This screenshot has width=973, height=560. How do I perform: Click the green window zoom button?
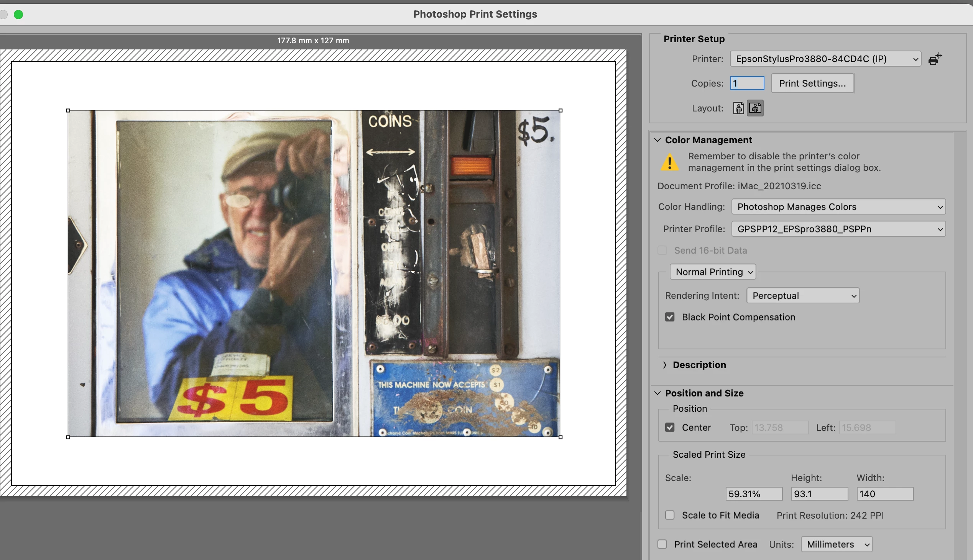(18, 14)
